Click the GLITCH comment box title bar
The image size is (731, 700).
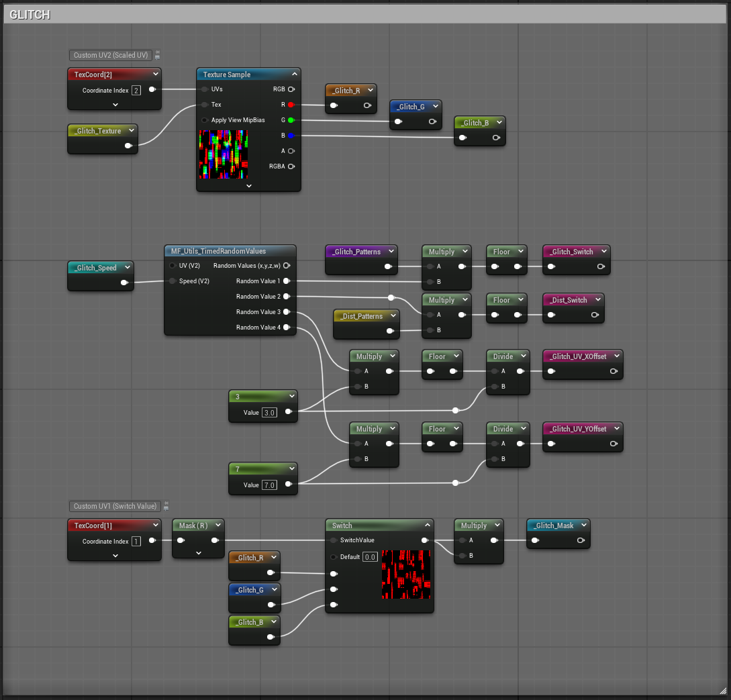365,15
